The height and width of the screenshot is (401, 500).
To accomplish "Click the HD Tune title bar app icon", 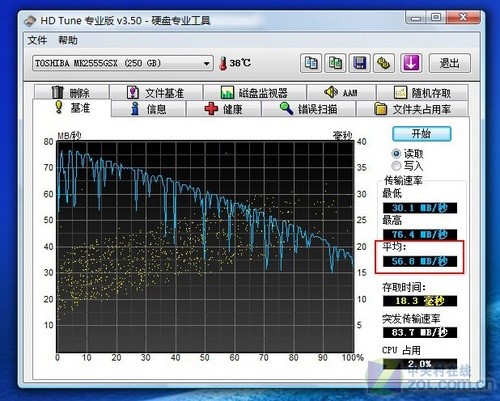I will pyautogui.click(x=30, y=21).
